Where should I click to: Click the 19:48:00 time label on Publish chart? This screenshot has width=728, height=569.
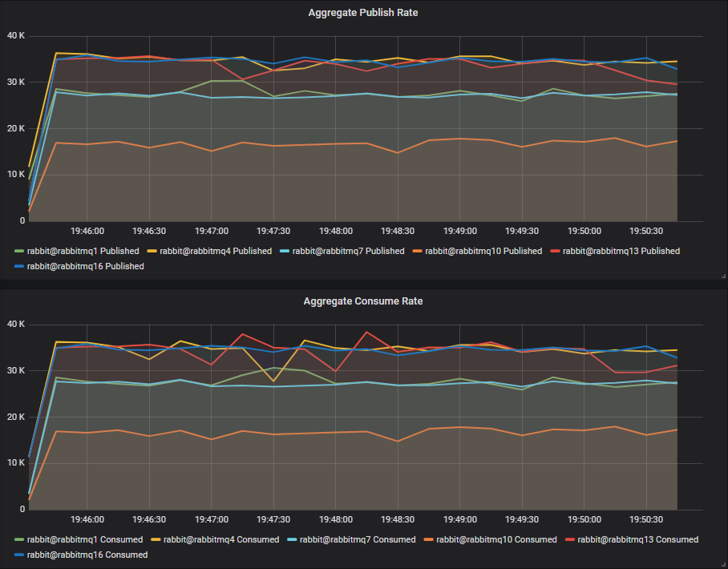tap(334, 231)
